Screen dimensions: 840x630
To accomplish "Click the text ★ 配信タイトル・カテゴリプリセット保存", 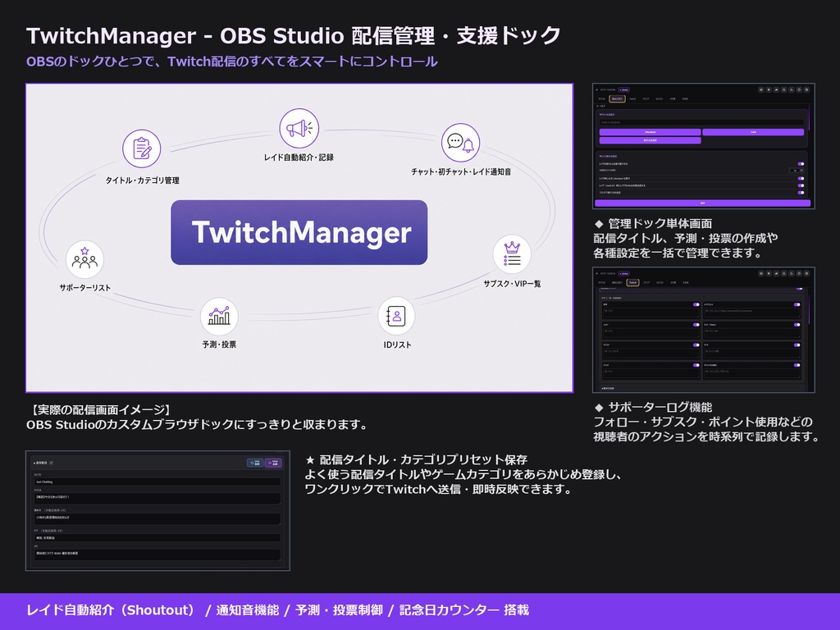I will click(416, 459).
